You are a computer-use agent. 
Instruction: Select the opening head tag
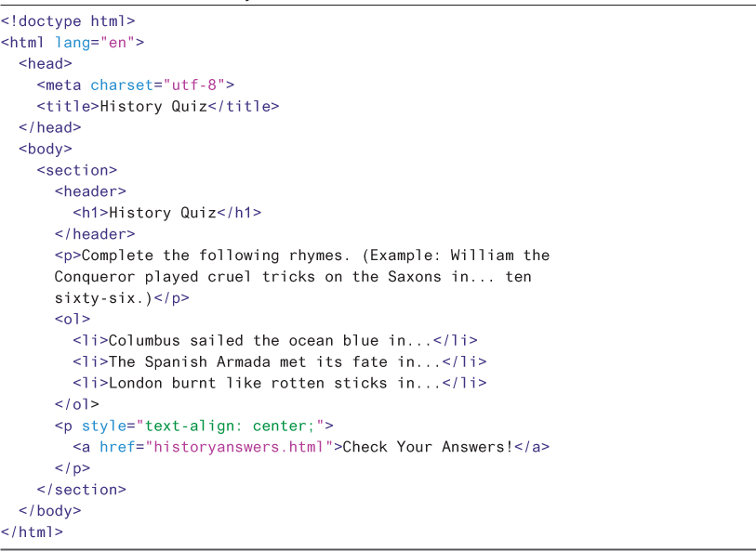pyautogui.click(x=45, y=63)
